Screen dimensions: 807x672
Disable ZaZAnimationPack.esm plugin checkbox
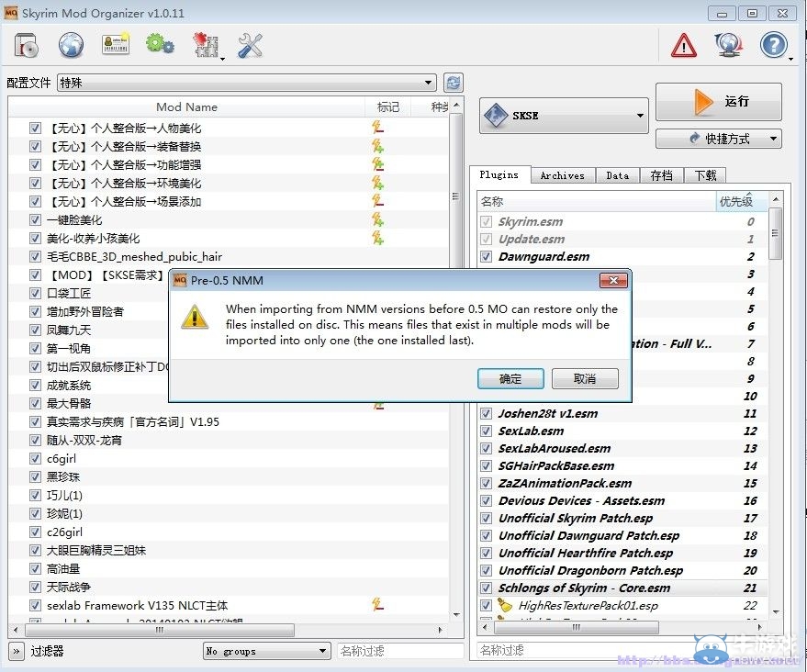point(486,483)
